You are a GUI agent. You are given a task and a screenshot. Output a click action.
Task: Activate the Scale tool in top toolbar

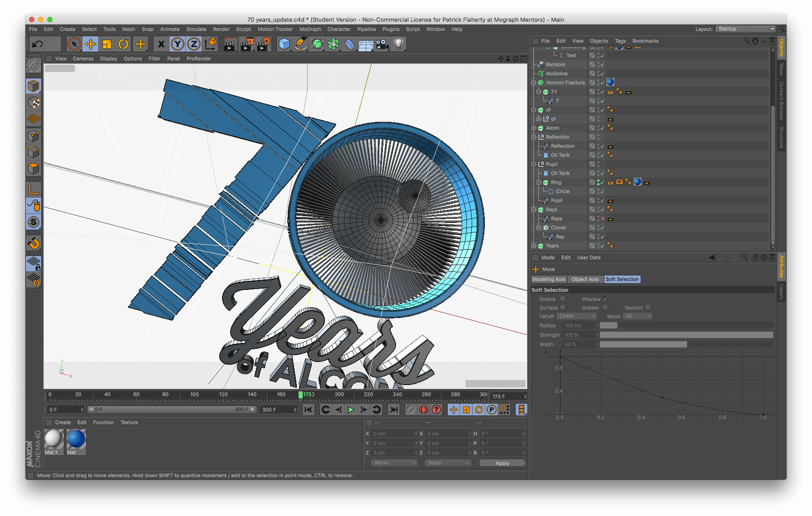coord(107,44)
